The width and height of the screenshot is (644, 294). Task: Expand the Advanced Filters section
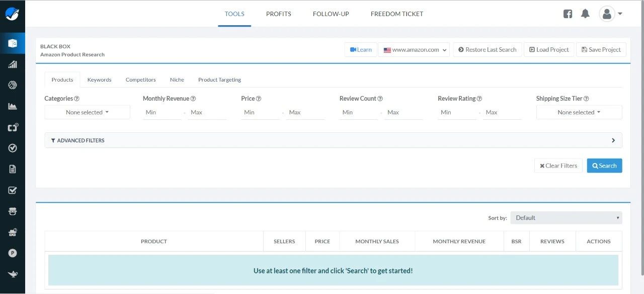pyautogui.click(x=333, y=140)
